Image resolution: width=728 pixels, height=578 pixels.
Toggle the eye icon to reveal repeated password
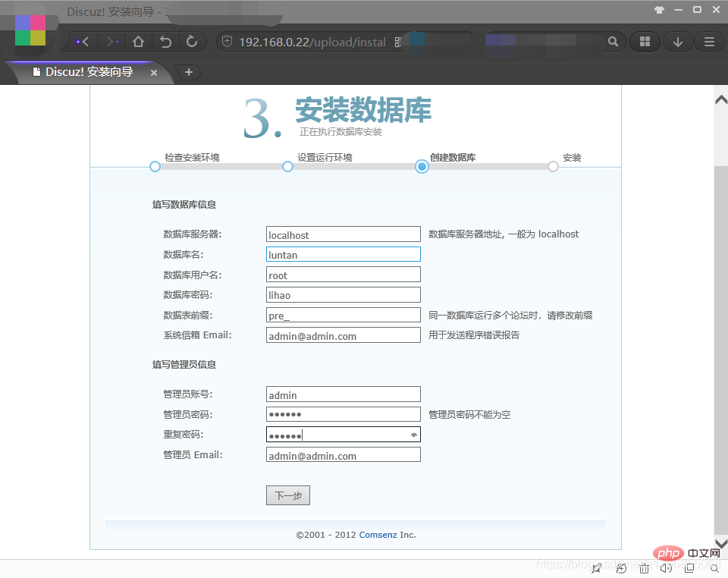(x=414, y=435)
